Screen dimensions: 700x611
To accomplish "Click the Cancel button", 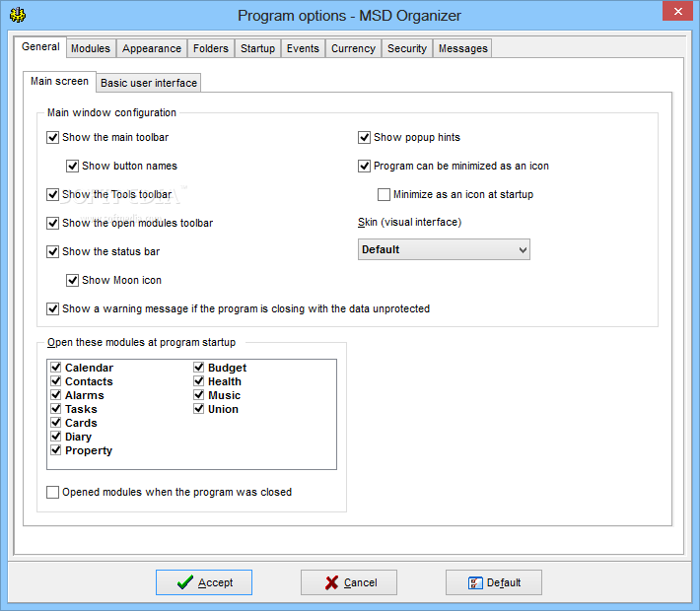I will [x=349, y=582].
